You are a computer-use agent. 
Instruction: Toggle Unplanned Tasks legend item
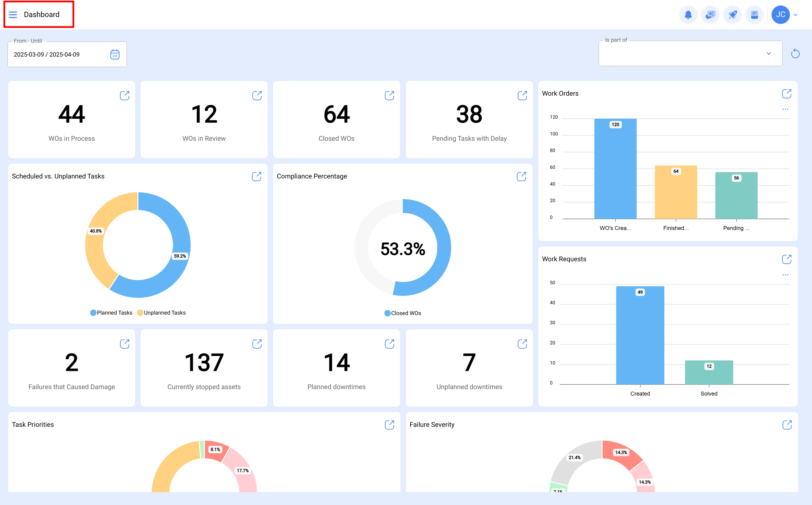point(161,313)
